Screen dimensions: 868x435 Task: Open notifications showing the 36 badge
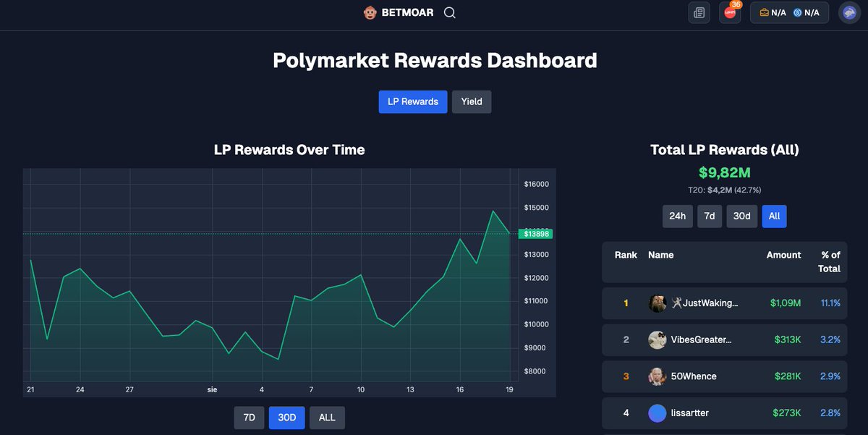coord(729,12)
